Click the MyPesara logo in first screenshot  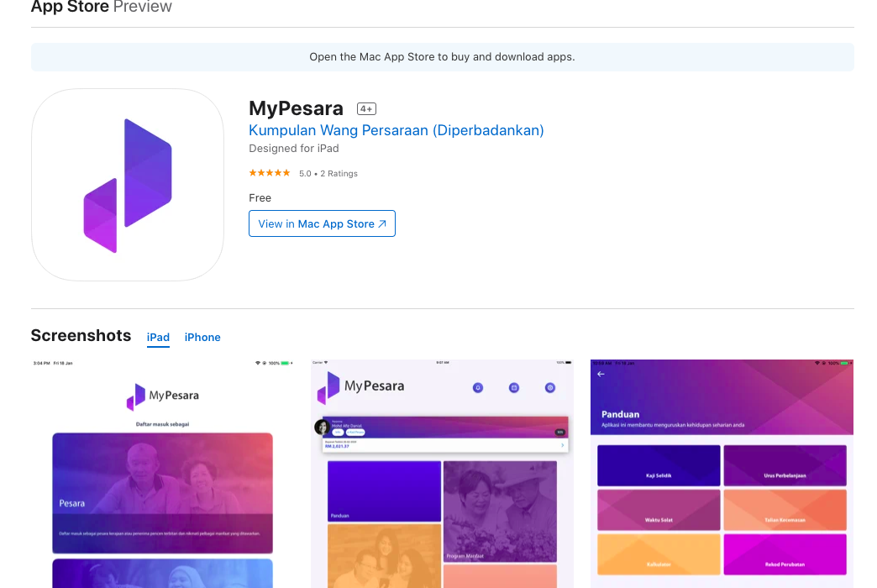(x=163, y=396)
